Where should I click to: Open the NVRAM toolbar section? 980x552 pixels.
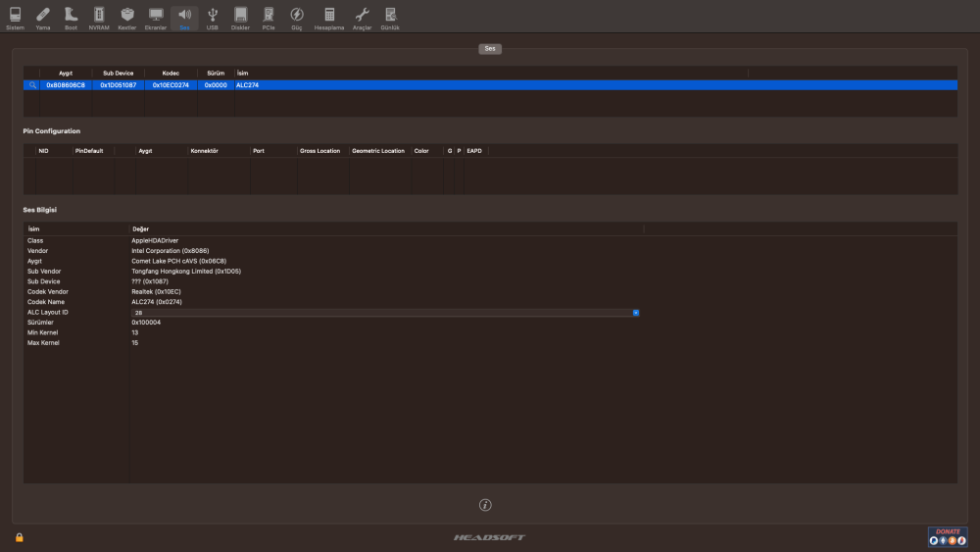click(x=99, y=18)
